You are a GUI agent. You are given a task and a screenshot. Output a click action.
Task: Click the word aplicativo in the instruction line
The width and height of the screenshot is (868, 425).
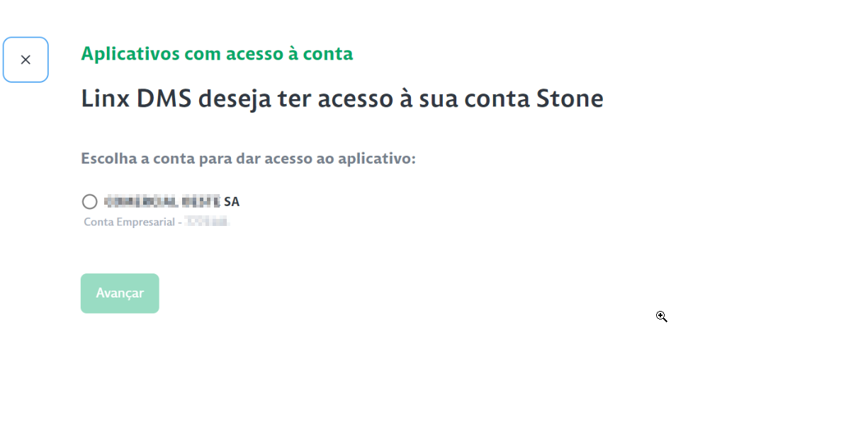(376, 159)
